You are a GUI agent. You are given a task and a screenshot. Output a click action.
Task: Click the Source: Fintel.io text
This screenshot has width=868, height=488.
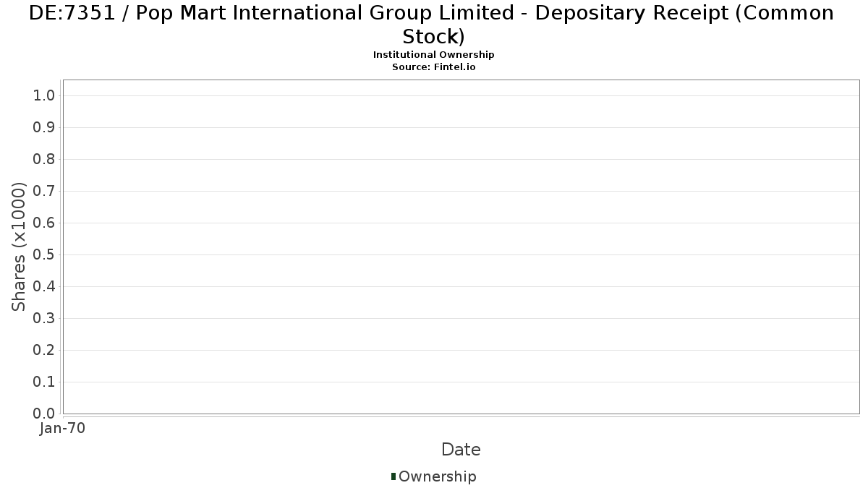[433, 67]
